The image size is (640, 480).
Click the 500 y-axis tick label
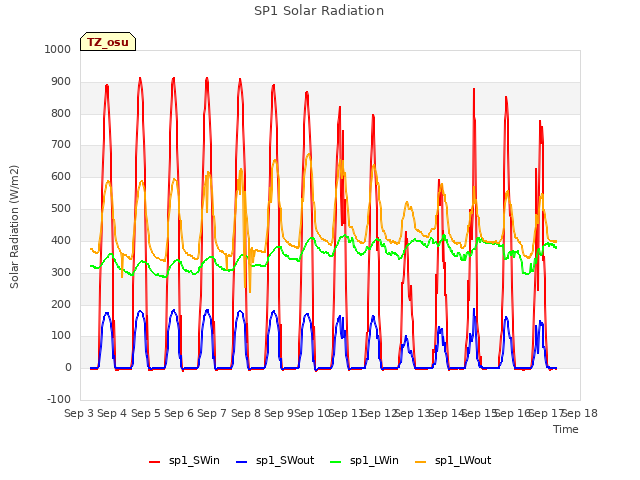(x=61, y=209)
